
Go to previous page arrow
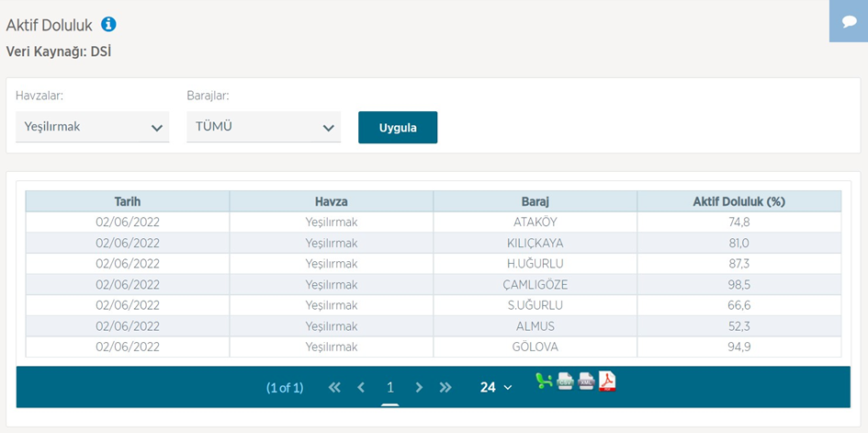pos(361,388)
